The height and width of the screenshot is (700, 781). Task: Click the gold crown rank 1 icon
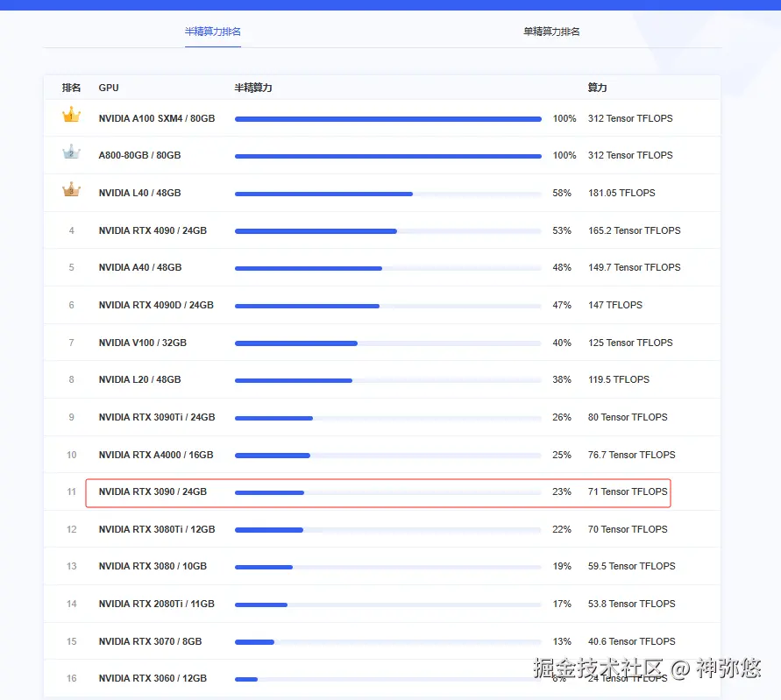[x=71, y=115]
